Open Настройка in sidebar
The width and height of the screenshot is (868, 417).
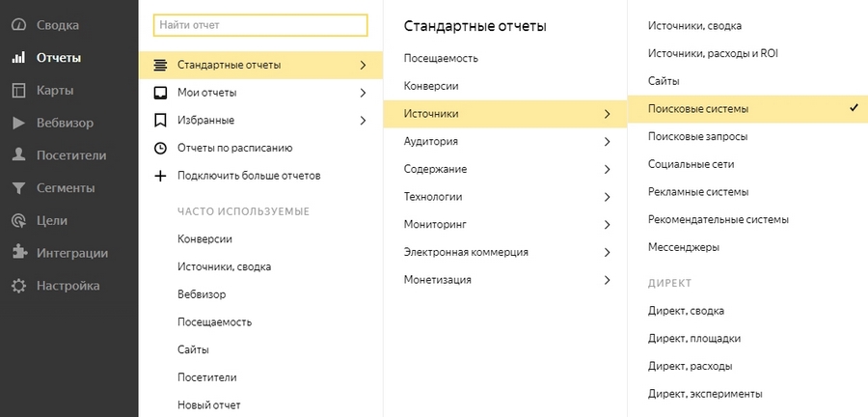[68, 286]
